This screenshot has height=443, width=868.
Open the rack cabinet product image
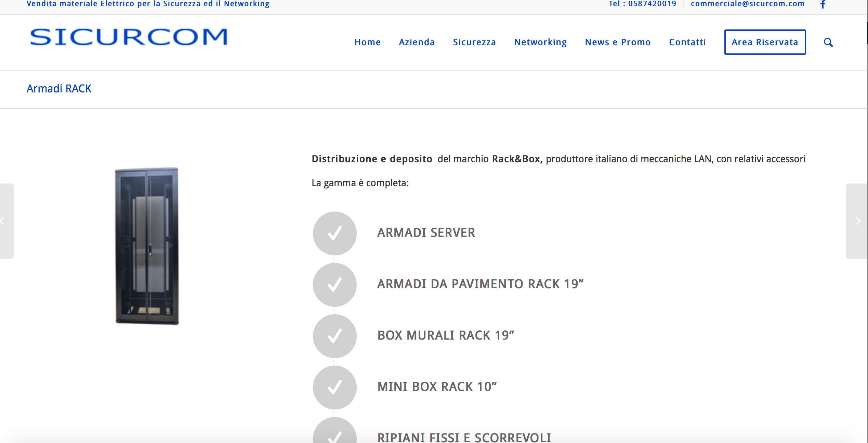point(147,246)
